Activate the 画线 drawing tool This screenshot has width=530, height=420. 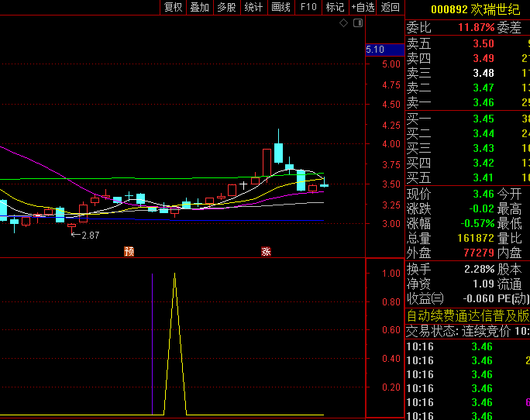tap(280, 7)
